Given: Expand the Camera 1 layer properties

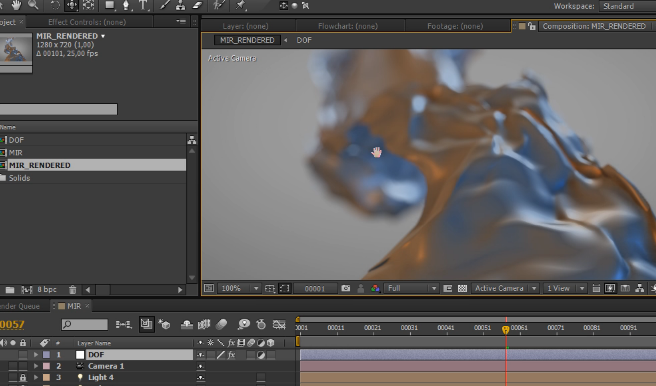Looking at the screenshot, I should (36, 366).
